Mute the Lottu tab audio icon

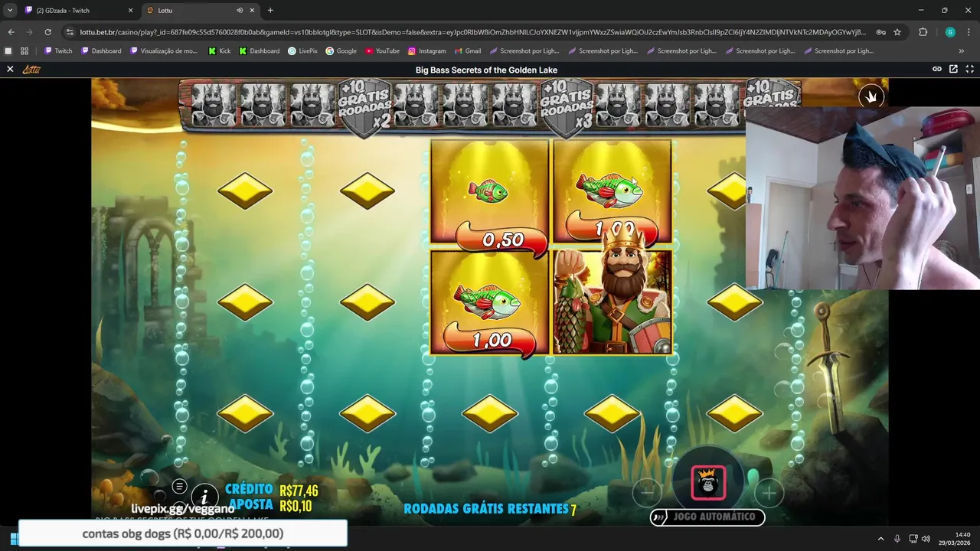click(x=240, y=11)
